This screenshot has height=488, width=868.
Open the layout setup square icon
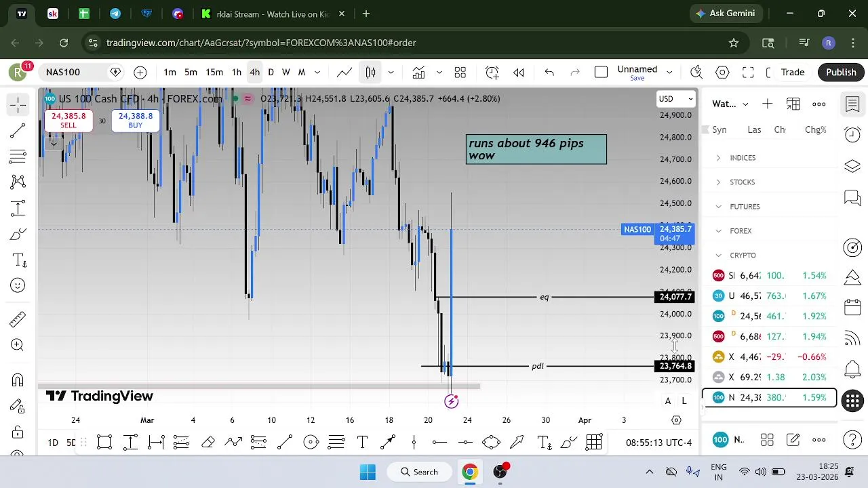click(601, 73)
